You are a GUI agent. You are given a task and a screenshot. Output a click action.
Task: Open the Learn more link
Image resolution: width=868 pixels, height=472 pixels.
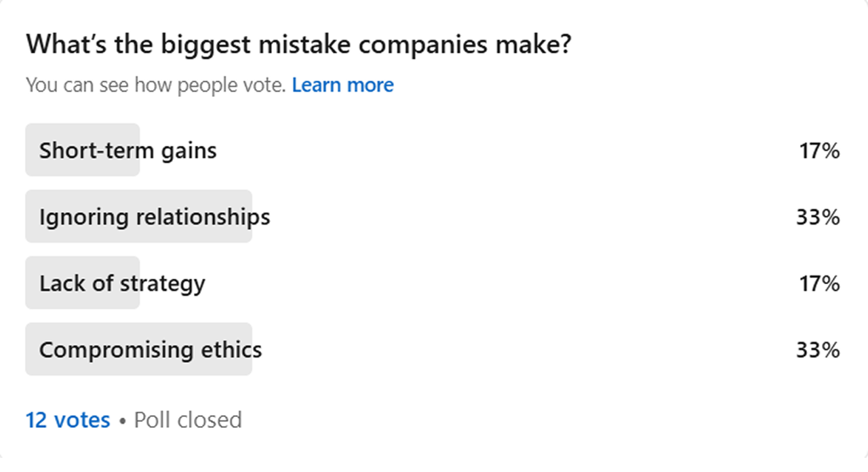pyautogui.click(x=342, y=85)
